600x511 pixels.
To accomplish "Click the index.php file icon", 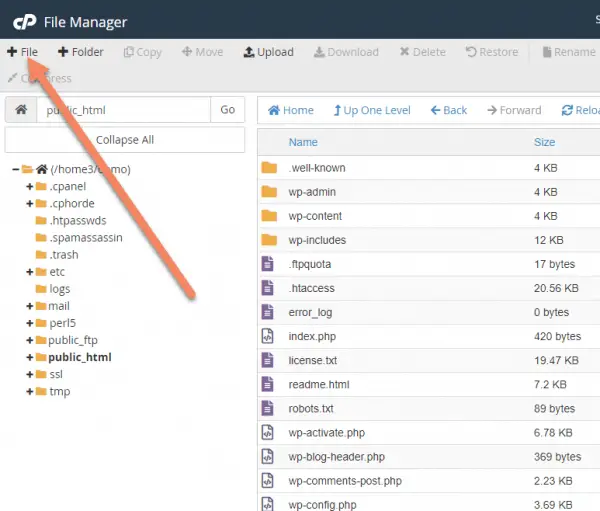I will coord(267,336).
